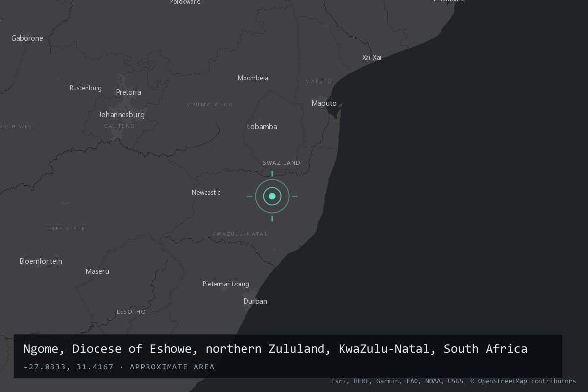Select the uppercase MAPUTO province label

pyautogui.click(x=318, y=81)
